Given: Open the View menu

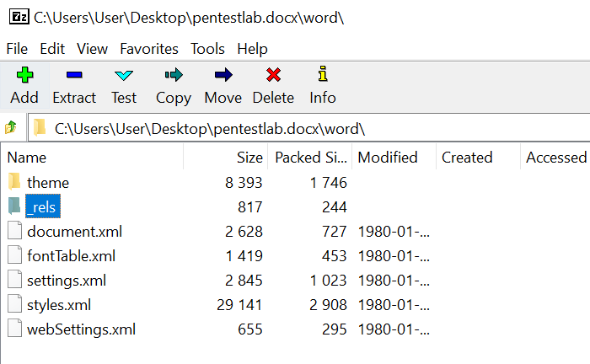Looking at the screenshot, I should click(x=92, y=49).
